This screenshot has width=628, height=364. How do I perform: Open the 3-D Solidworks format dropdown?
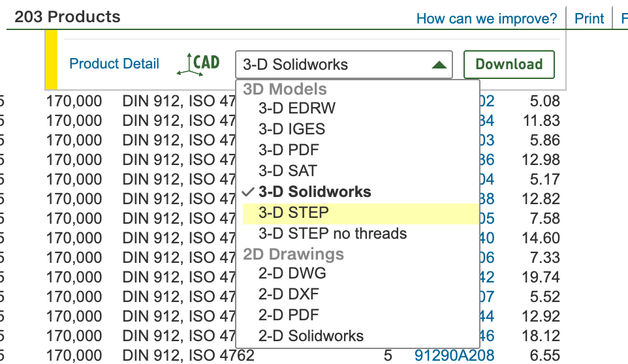[x=343, y=65]
